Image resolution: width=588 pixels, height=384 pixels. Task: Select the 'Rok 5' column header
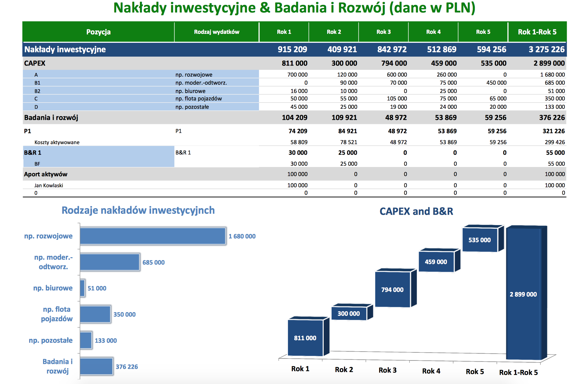pos(483,32)
